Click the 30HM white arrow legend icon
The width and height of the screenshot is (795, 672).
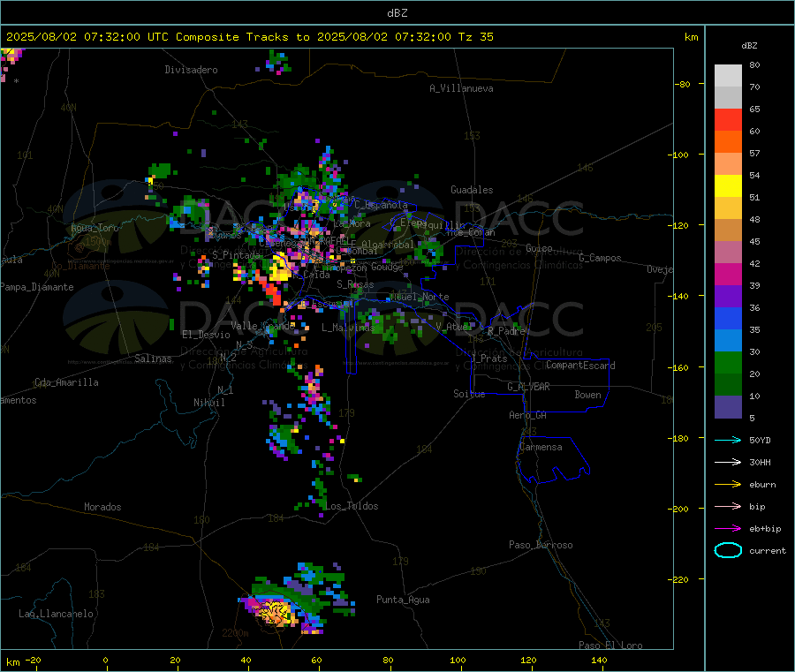click(728, 462)
